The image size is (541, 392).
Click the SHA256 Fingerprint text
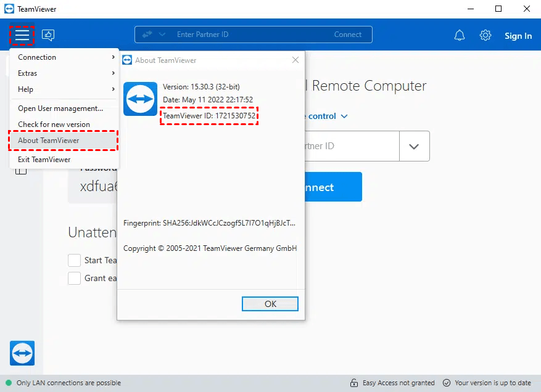click(x=209, y=223)
